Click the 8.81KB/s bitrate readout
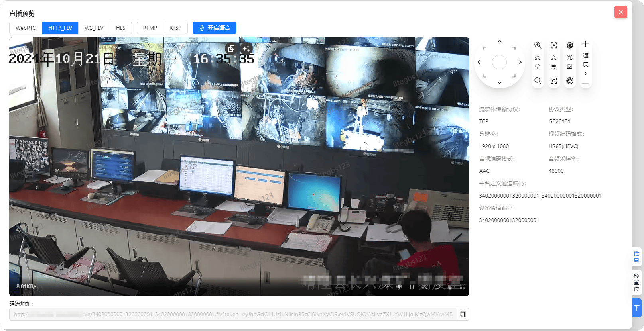The image size is (644, 331). pyautogui.click(x=27, y=286)
